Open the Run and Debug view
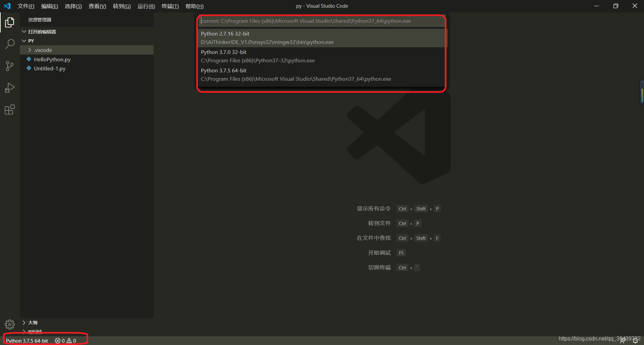The height and width of the screenshot is (345, 644). coord(10,88)
